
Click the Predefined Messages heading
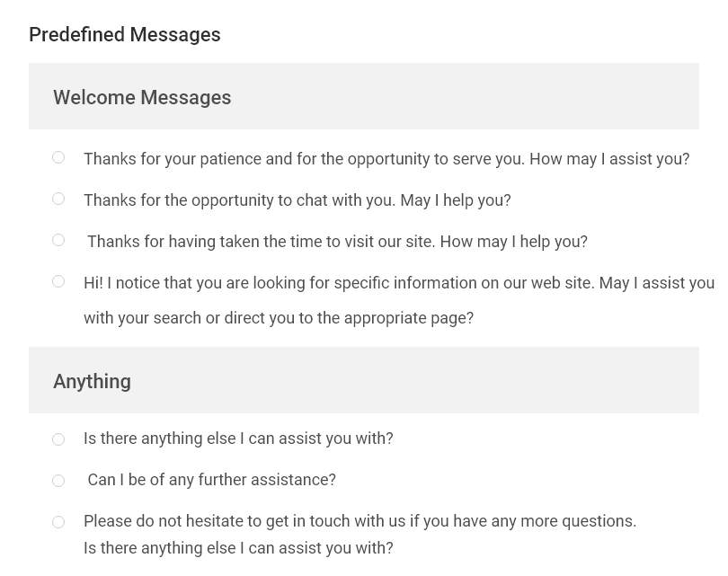coord(124,34)
